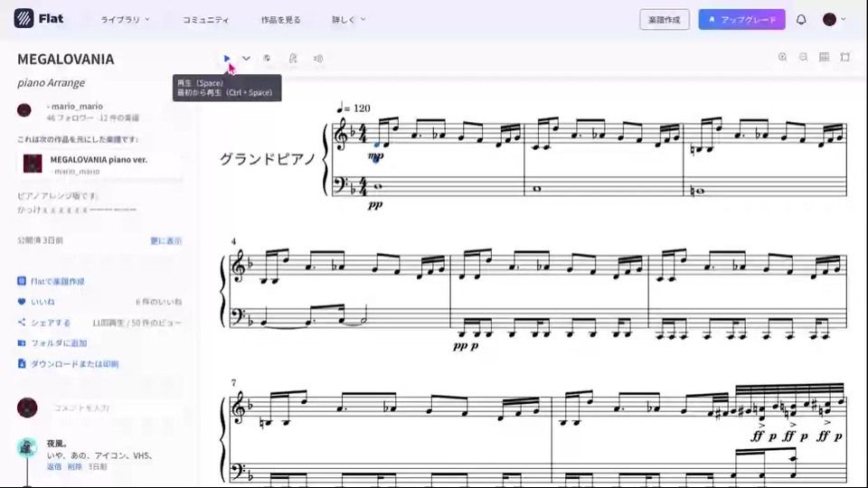Open mario_mario author profile avatar

point(24,110)
